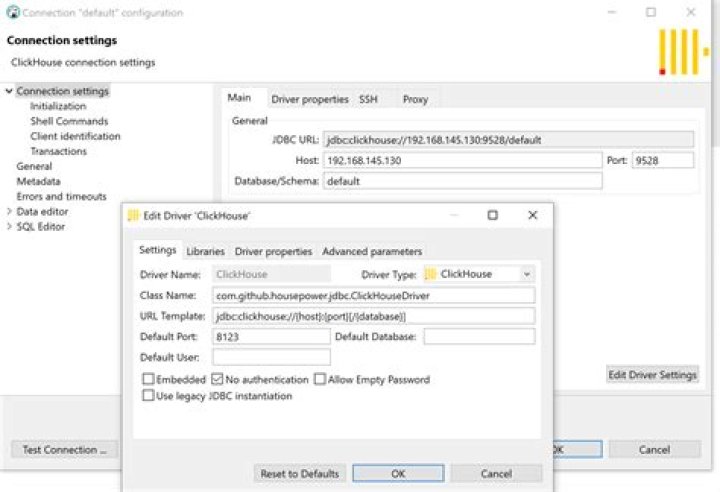Select SQL Editor tree item
720x492 pixels.
tap(40, 226)
